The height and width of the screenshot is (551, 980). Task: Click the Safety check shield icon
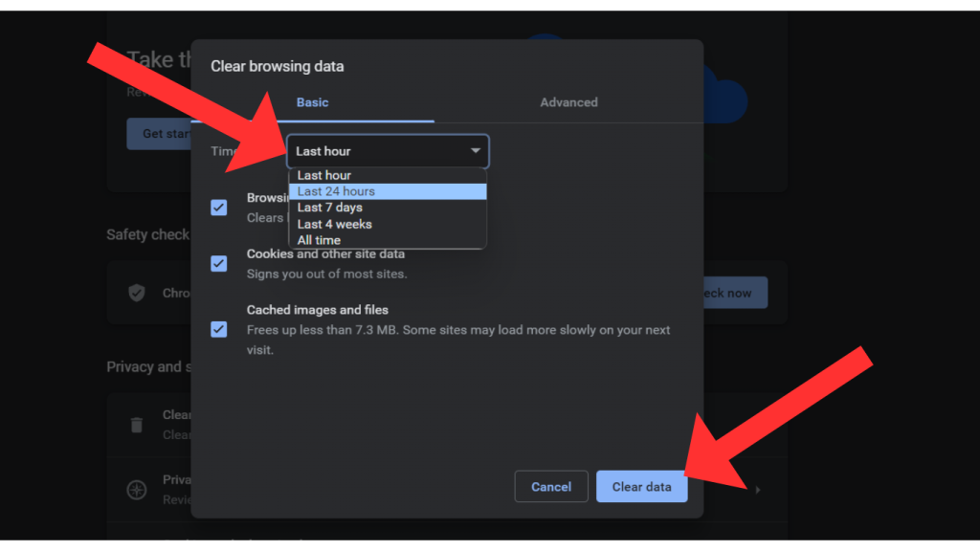[x=137, y=293]
